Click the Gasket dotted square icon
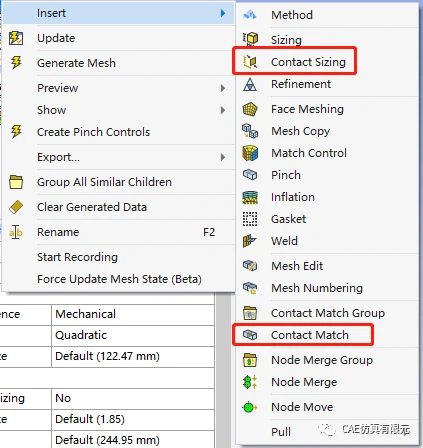The image size is (423, 448). [250, 219]
